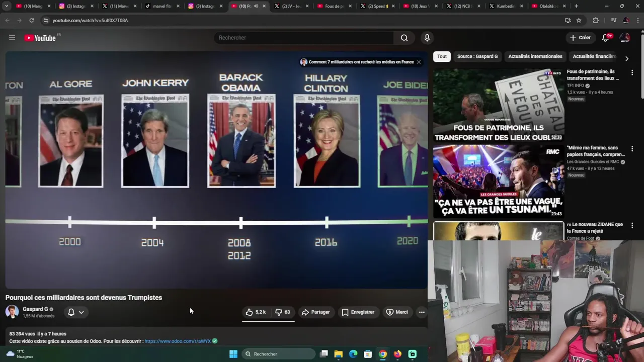Open the Windows Start menu
Image resolution: width=644 pixels, height=362 pixels.
coord(233,354)
